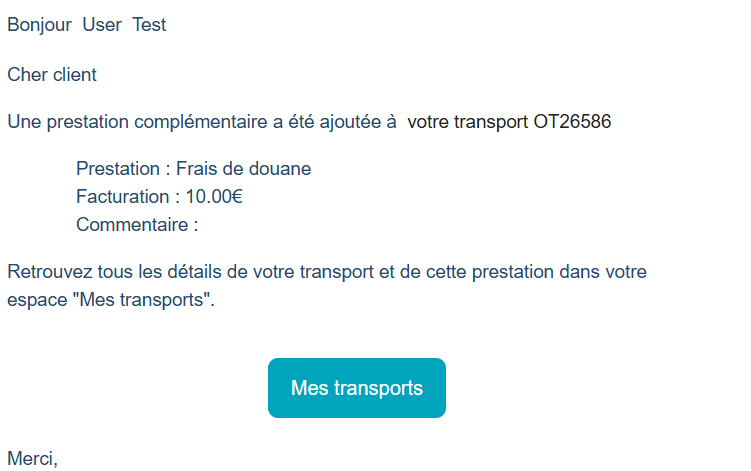Click the Prestation label

point(118,169)
